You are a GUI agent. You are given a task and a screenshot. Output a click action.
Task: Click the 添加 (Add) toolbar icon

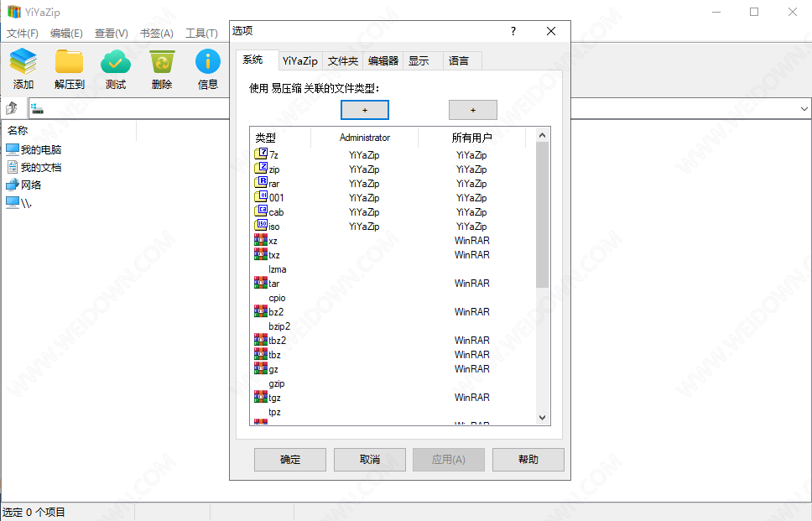point(23,61)
